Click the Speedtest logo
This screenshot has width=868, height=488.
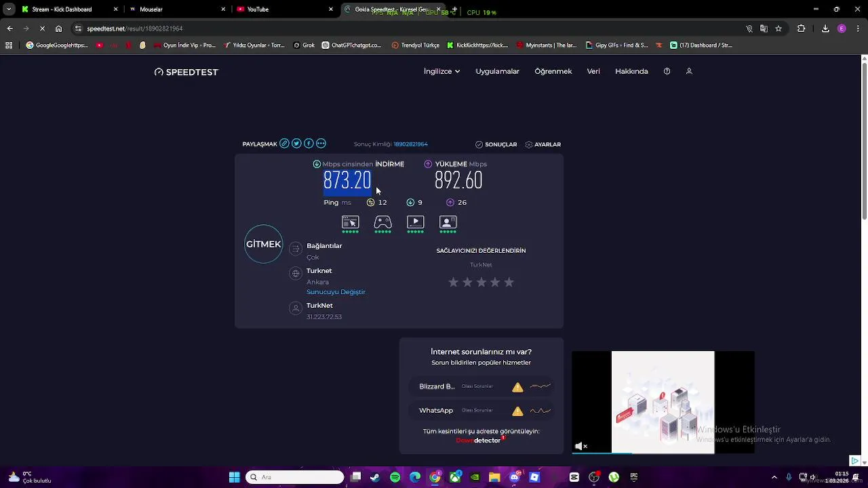[x=186, y=72]
